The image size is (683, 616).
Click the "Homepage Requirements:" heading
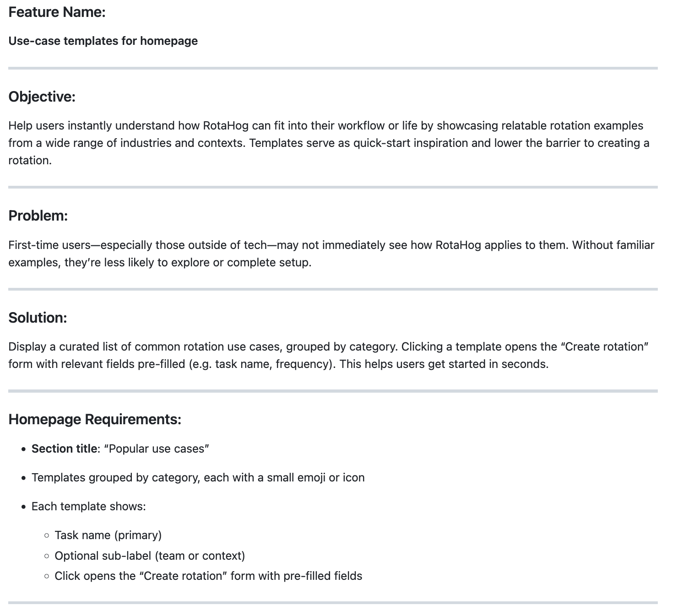tap(95, 420)
